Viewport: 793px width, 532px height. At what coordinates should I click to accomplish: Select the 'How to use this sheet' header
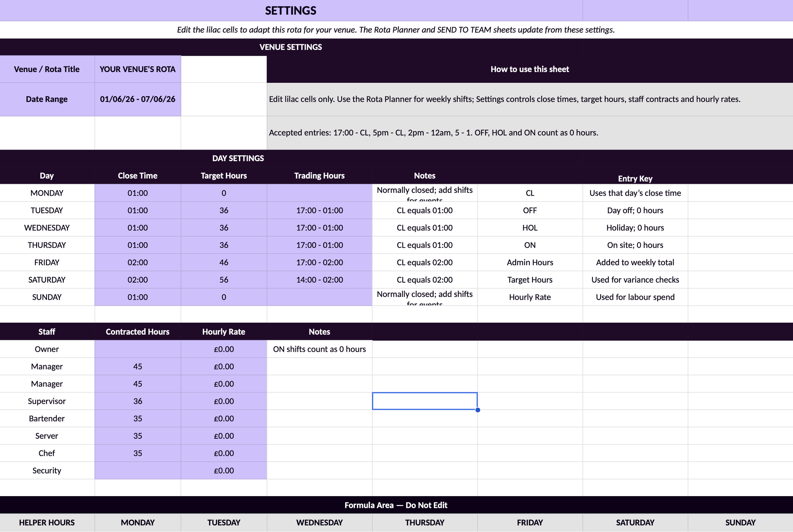530,69
